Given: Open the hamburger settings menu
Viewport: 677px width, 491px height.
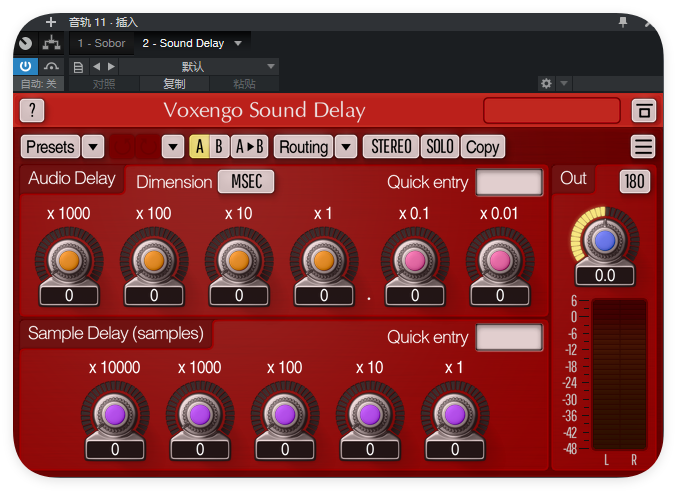Looking at the screenshot, I should 643,147.
